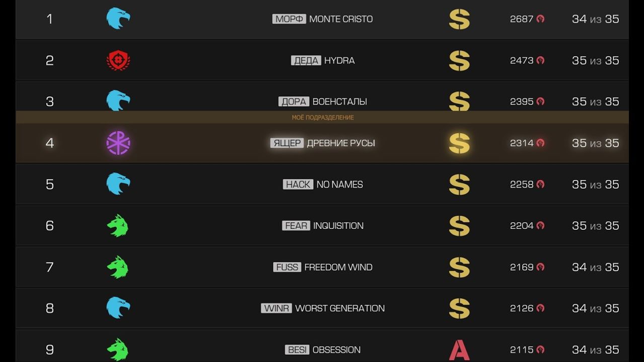Click the rating points icon next to 2687
The width and height of the screenshot is (644, 362).
pos(540,19)
